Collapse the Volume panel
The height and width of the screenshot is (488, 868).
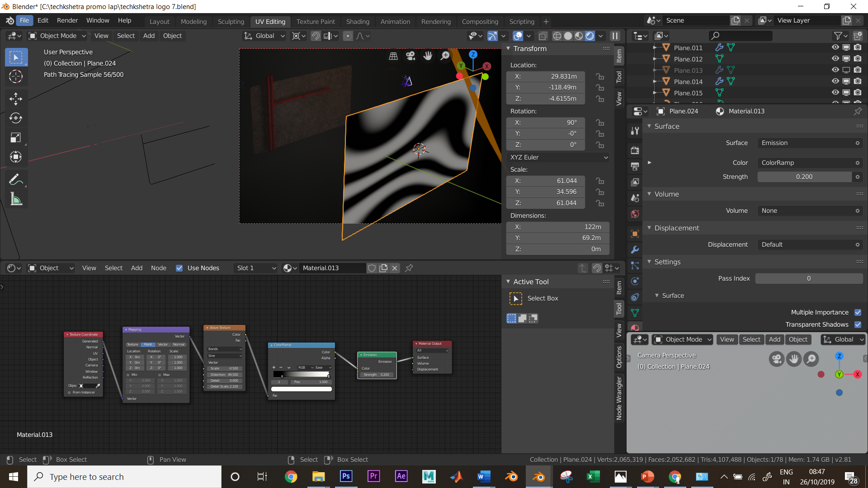click(x=649, y=194)
